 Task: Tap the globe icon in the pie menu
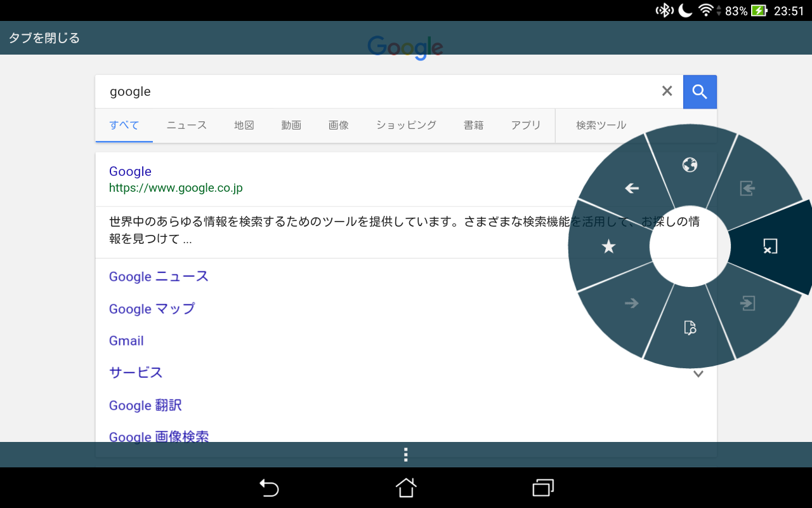(690, 165)
